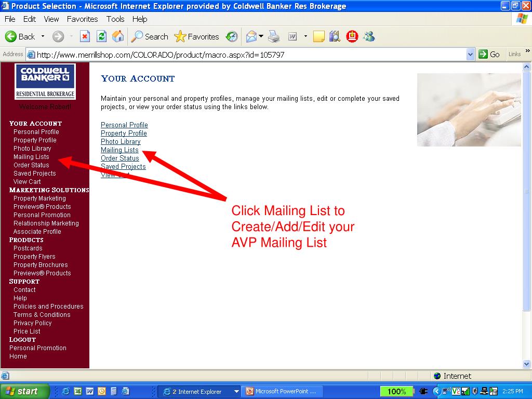Open the Mail options dropdown arrow
Viewport: 532px width, 399px height.
[261, 36]
